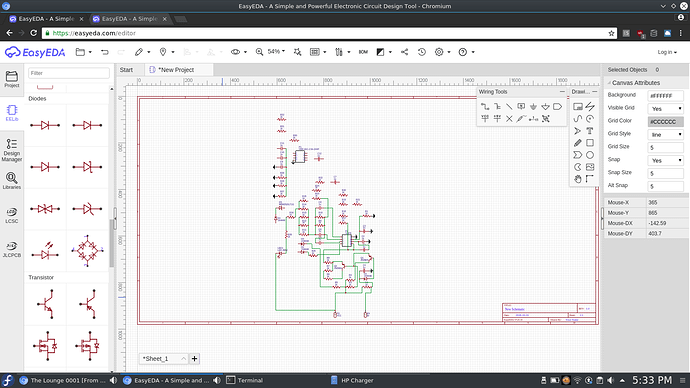Select the Bezier curve drawing tool
690x388 pixels.
578,119
